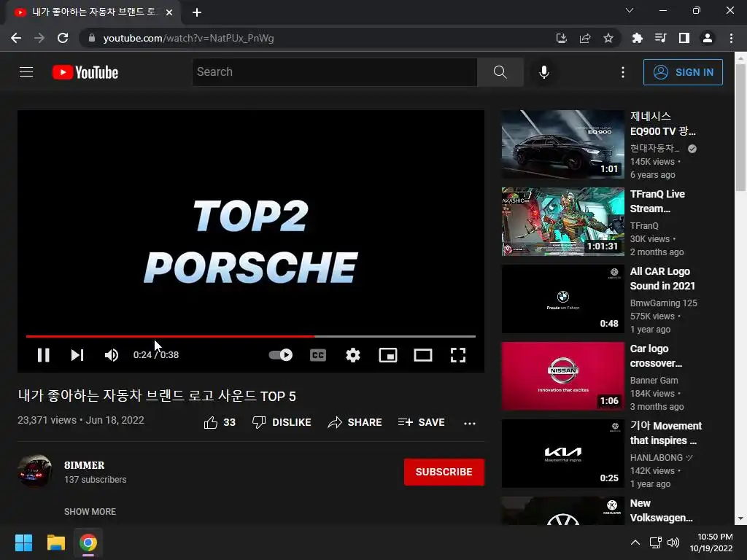
Task: Open the 8IMMER channel avatar
Action: pos(35,472)
